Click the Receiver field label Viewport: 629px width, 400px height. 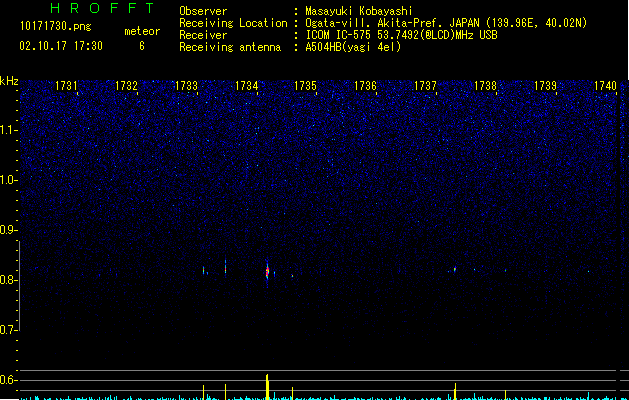(203, 35)
